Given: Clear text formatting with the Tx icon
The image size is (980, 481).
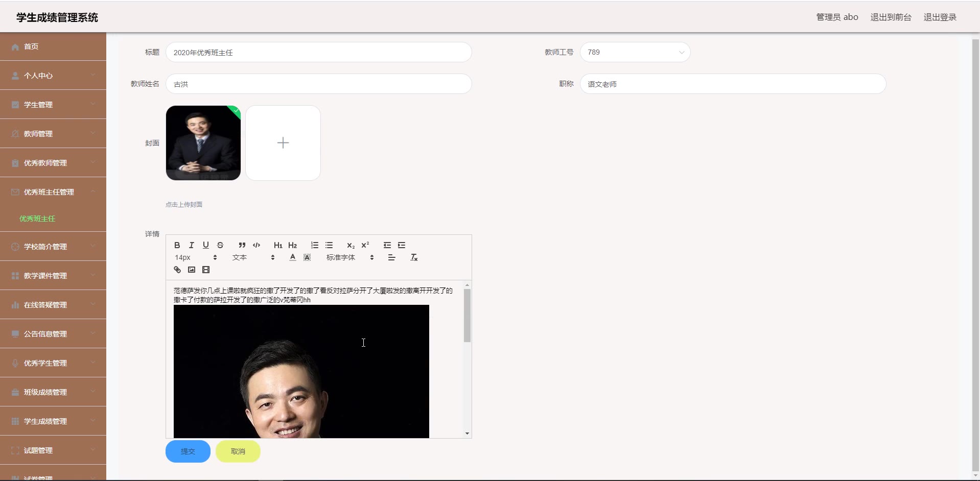Looking at the screenshot, I should [x=414, y=257].
